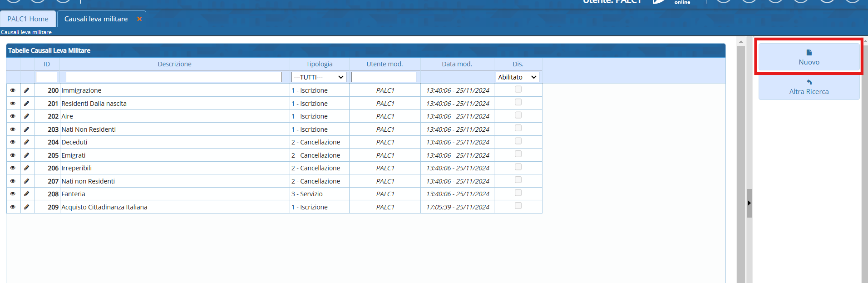Edit the Emigrati row with pencil icon
The height and width of the screenshot is (283, 868).
(27, 155)
